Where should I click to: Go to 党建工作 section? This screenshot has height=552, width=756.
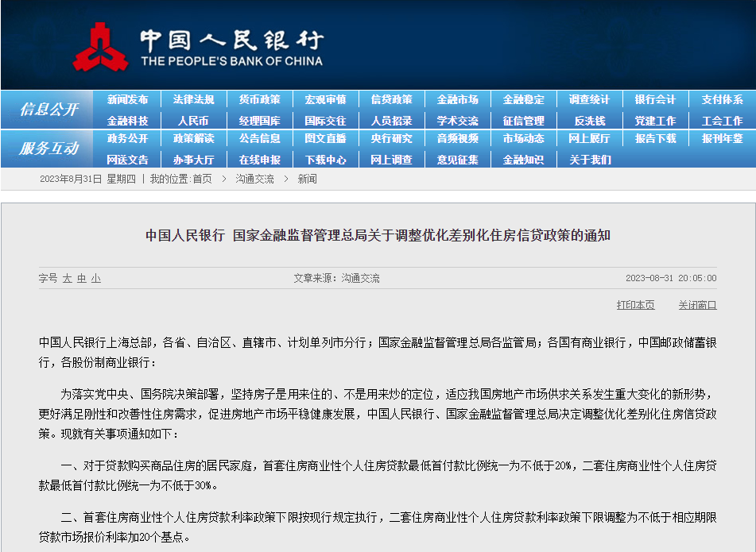point(655,121)
